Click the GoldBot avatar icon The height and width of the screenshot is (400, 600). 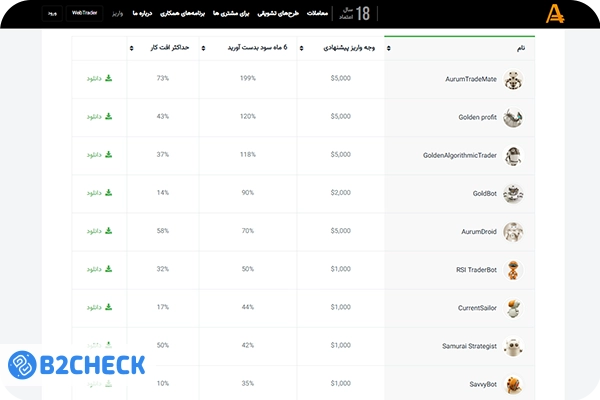pos(513,194)
